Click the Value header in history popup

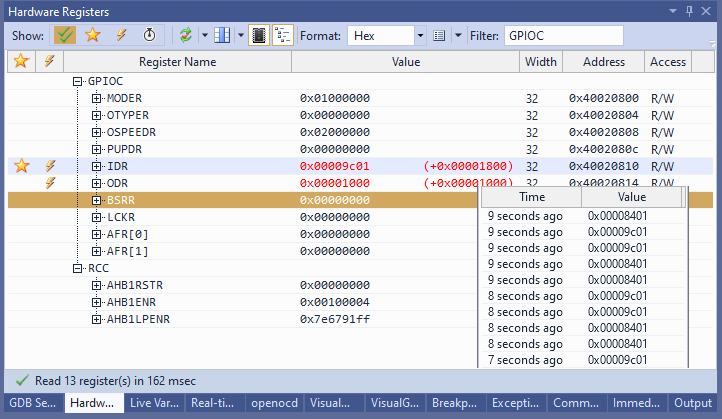pos(632,197)
